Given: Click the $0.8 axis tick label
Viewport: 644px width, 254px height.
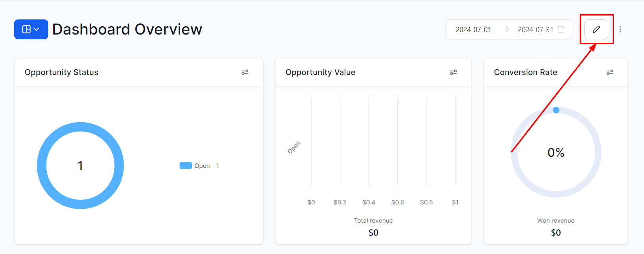Looking at the screenshot, I should point(426,202).
